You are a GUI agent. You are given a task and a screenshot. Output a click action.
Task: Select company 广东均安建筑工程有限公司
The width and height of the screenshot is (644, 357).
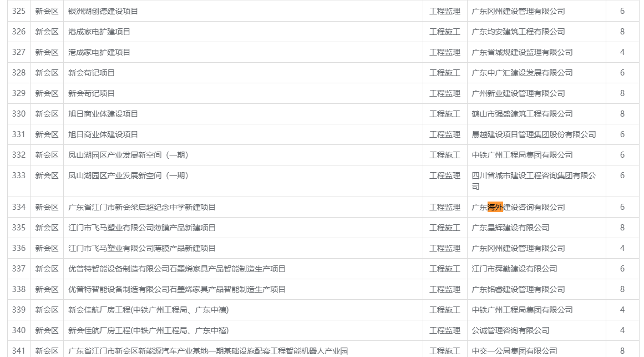pyautogui.click(x=518, y=32)
